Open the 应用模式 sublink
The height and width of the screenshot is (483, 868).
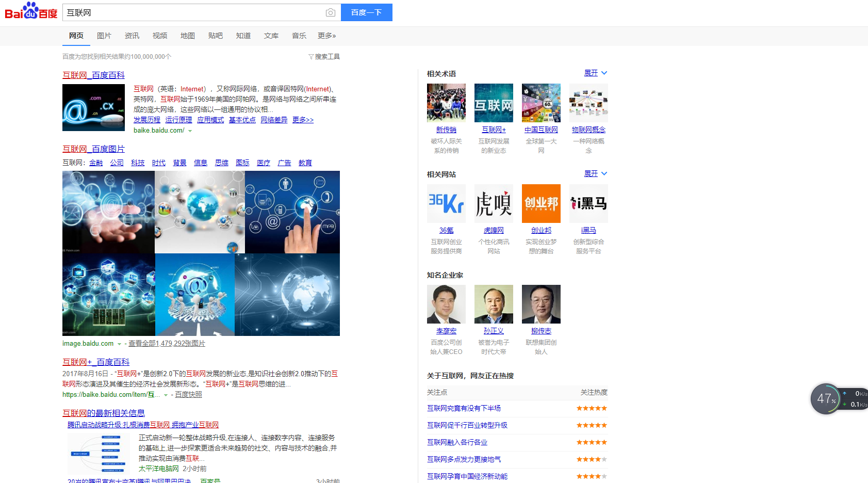(210, 120)
